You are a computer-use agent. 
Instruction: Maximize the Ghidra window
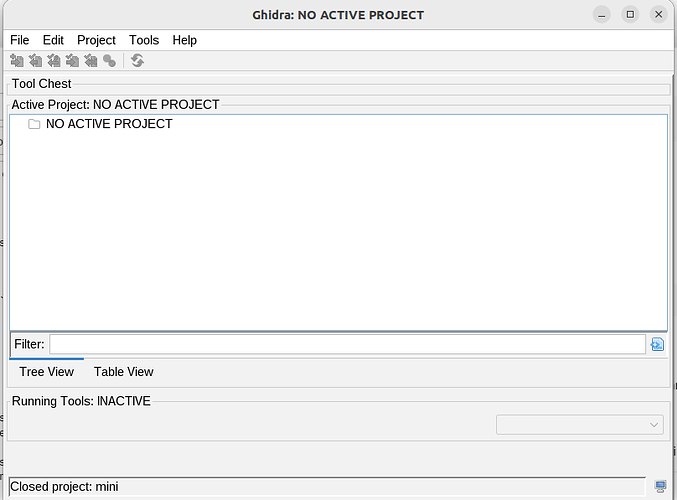tap(630, 15)
